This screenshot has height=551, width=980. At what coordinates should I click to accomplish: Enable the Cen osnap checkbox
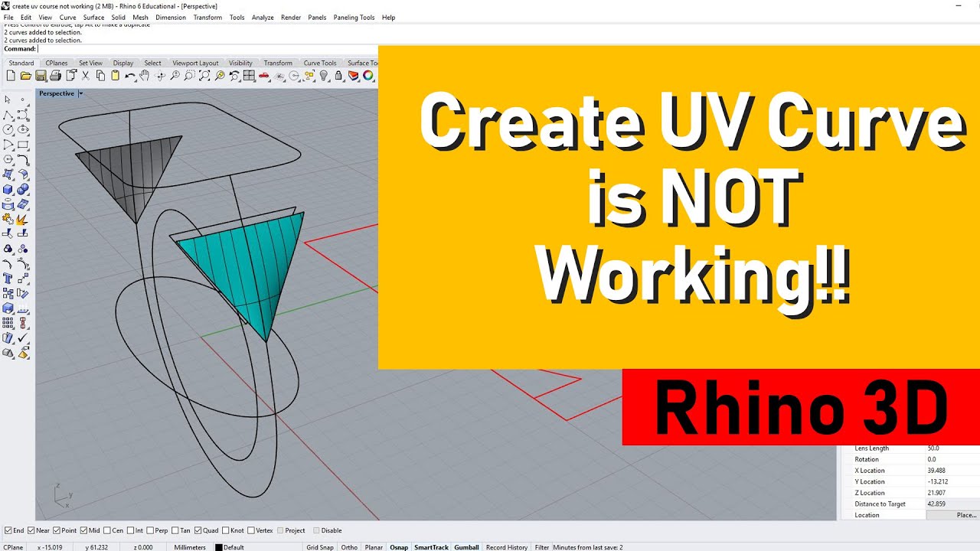107,530
